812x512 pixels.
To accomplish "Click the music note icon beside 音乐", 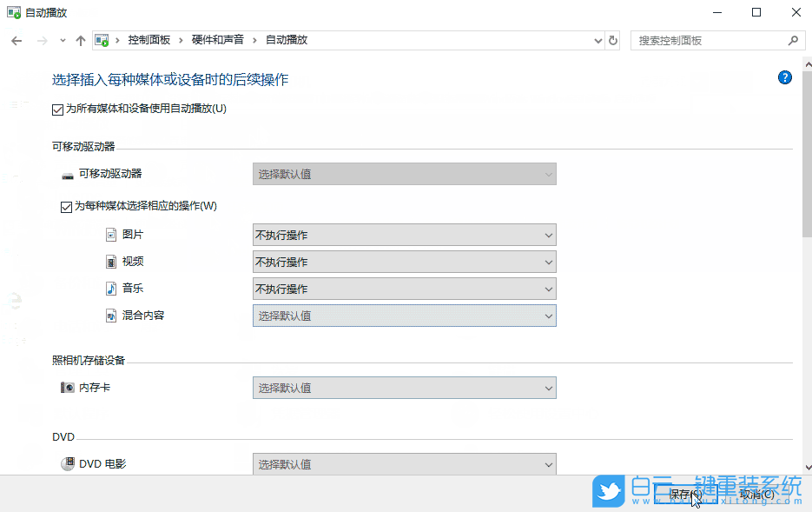I will point(111,288).
